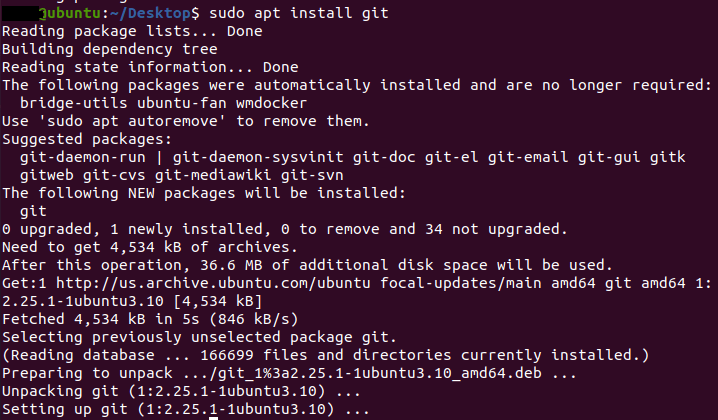Click the 'Setting up git' line
The height and width of the screenshot is (420, 718).
point(186,409)
